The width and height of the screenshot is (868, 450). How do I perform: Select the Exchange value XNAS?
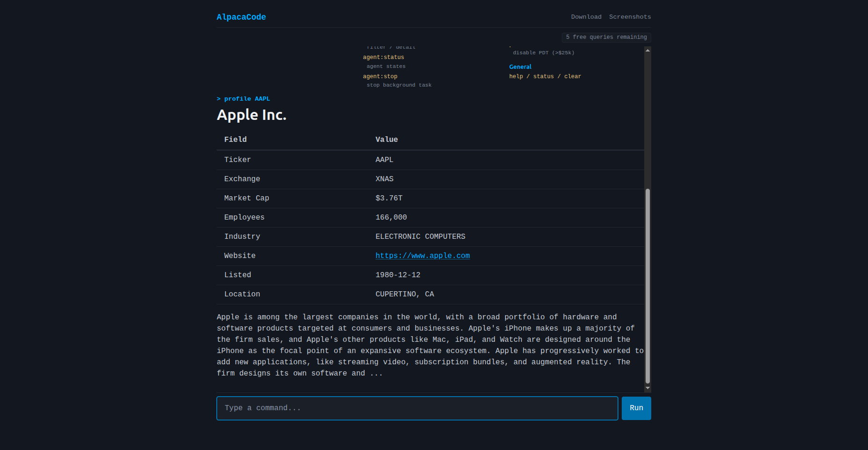click(x=384, y=179)
